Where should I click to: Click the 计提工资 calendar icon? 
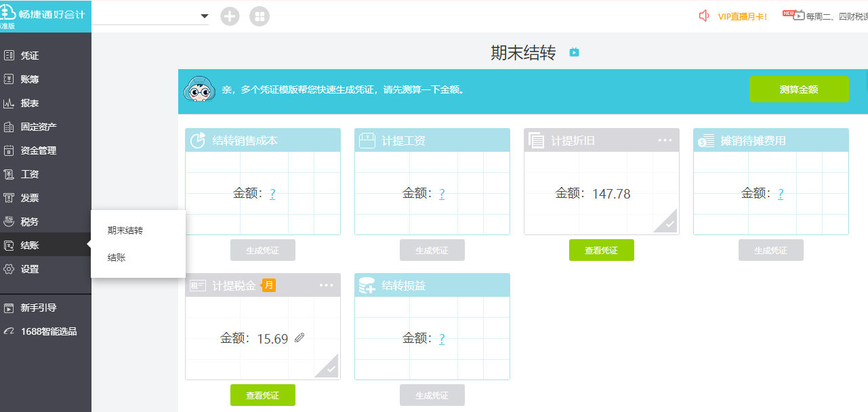pos(367,140)
